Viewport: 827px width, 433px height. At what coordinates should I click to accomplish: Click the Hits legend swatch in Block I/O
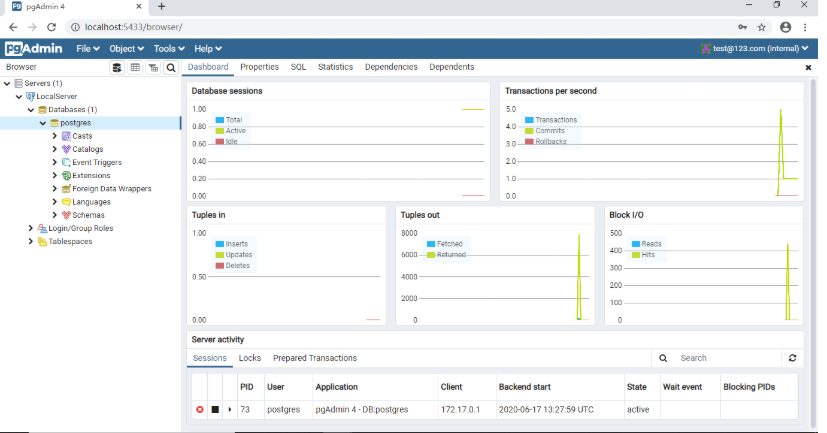[636, 255]
